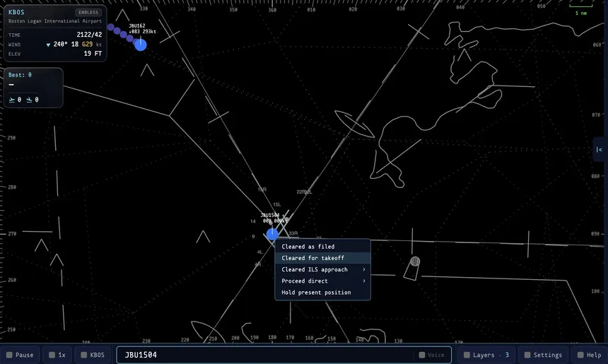
Task: Click the Help button's square icon
Action: (x=580, y=355)
